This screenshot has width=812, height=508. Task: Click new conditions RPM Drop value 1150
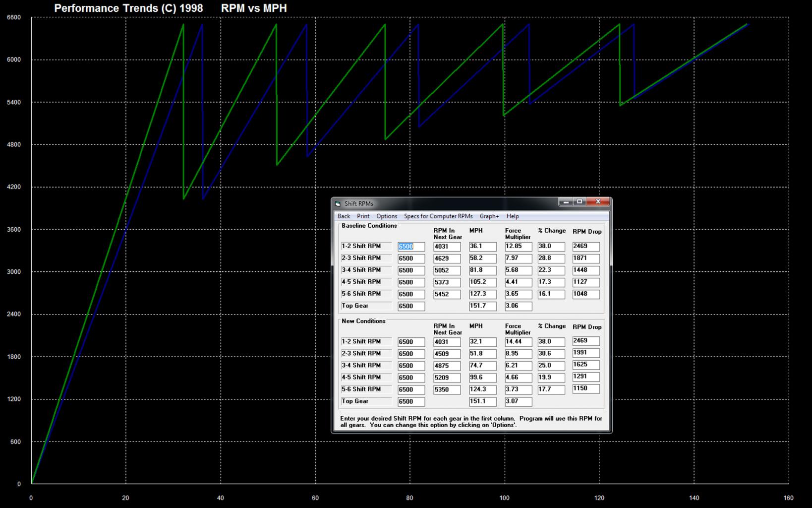pos(586,388)
